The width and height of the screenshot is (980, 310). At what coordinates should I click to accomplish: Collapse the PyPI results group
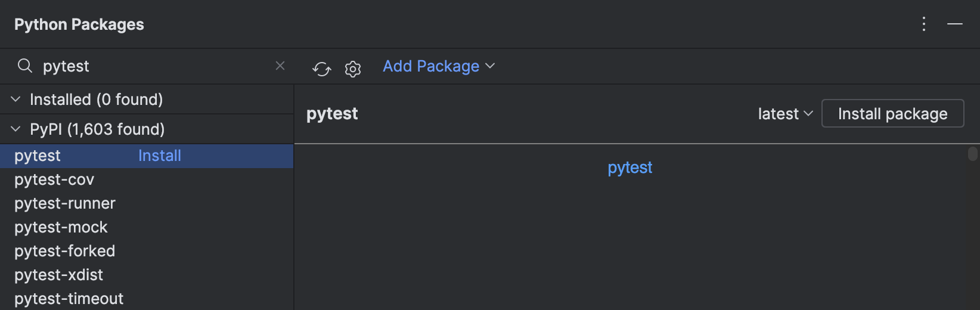pyautogui.click(x=16, y=129)
